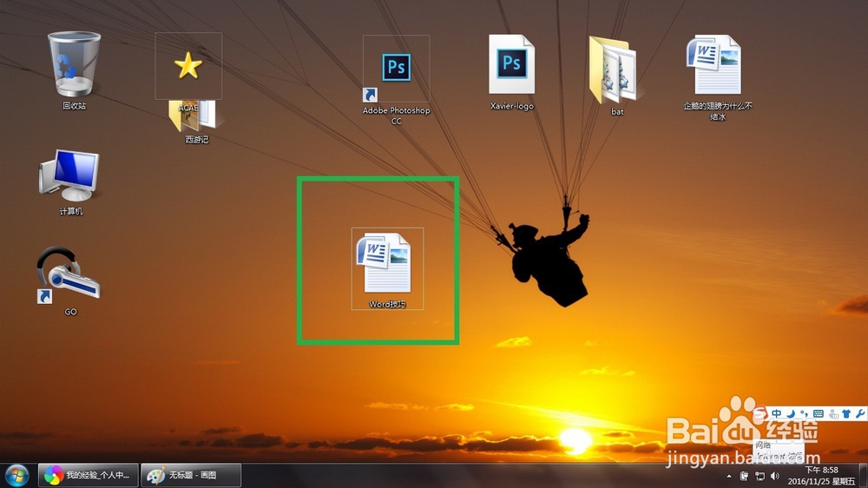Switch to the 我的经验_个人中 browser taskbar button
The height and width of the screenshot is (488, 868).
point(88,475)
